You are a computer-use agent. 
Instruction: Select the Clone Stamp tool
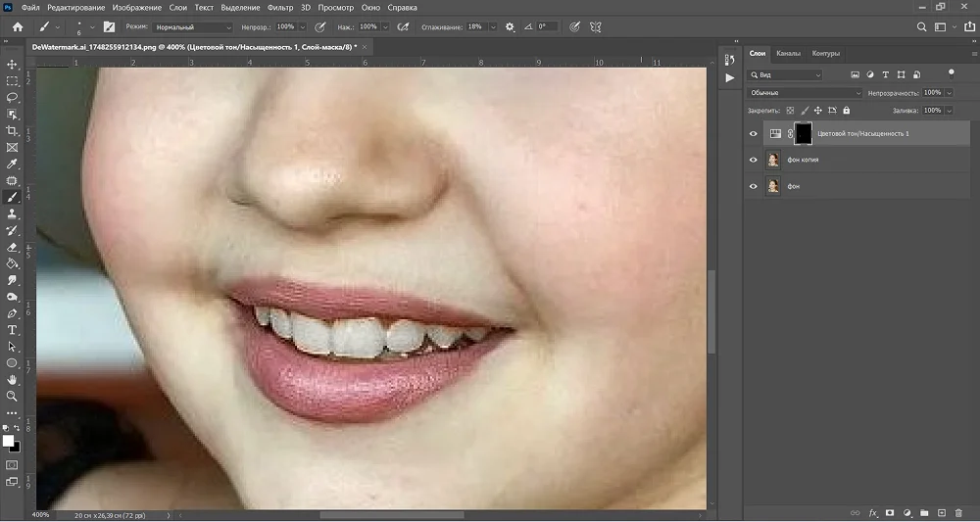[x=12, y=214]
